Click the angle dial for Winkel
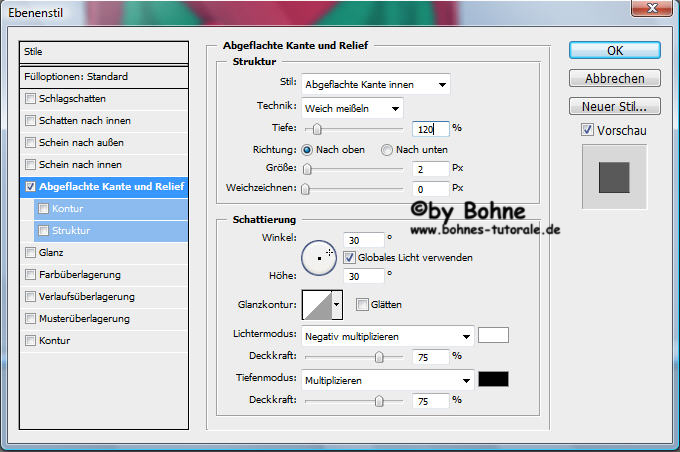The width and height of the screenshot is (680, 452). (319, 258)
